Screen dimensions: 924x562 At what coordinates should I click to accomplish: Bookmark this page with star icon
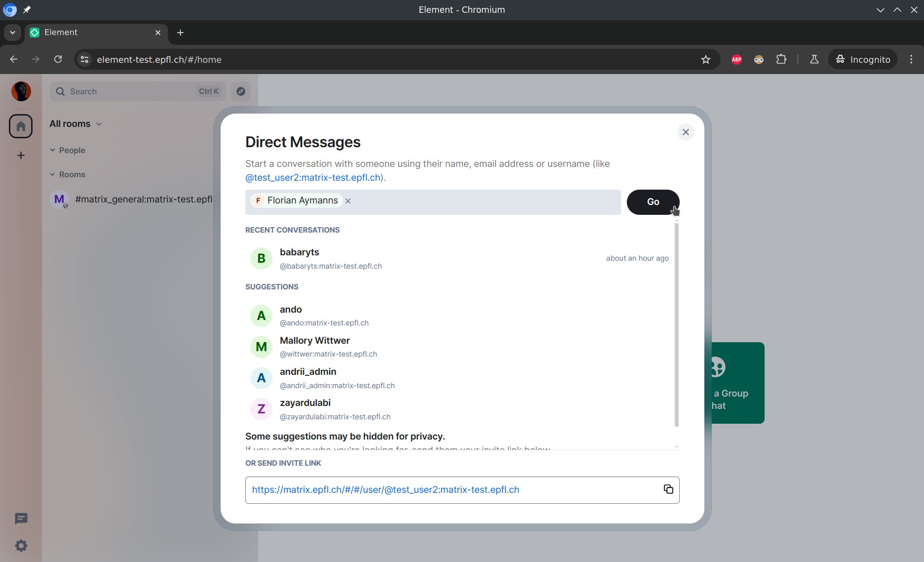pos(705,60)
